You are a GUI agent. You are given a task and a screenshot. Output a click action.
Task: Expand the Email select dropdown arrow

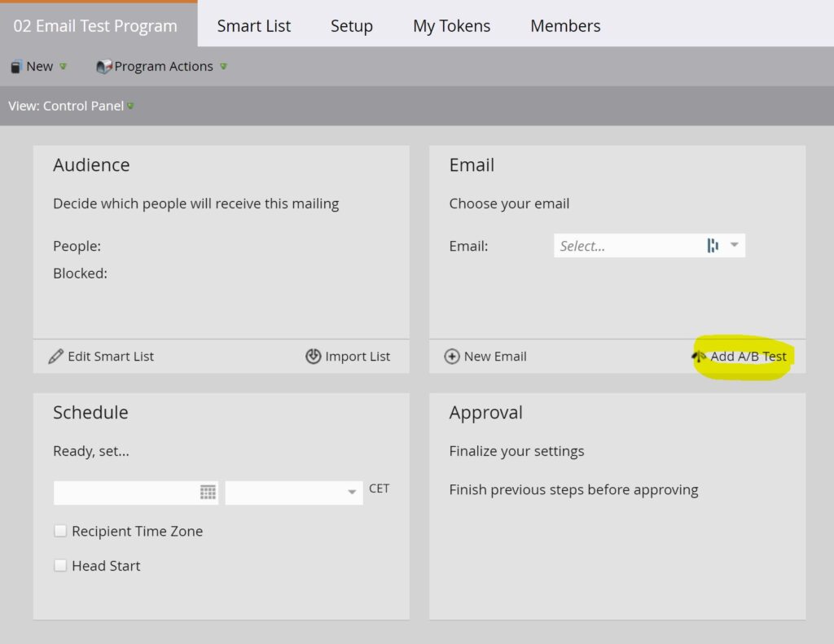(734, 246)
